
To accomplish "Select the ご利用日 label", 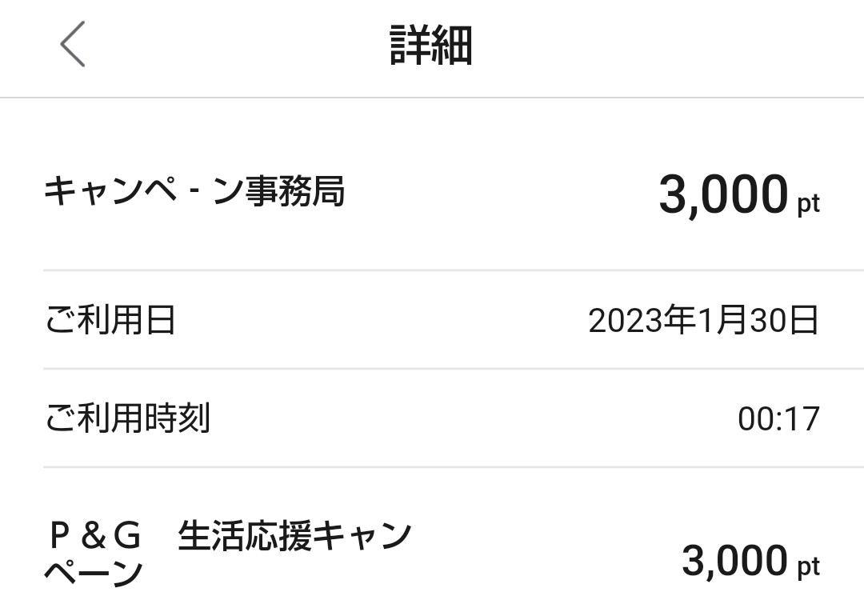I will (110, 321).
